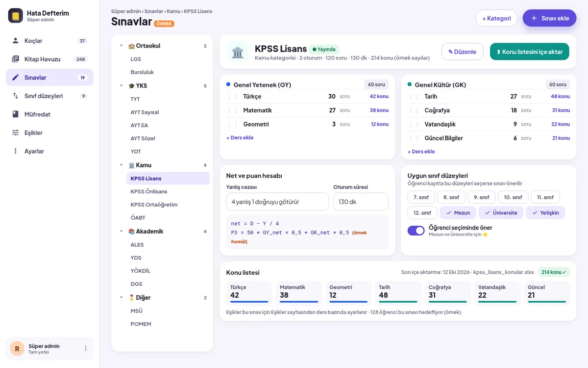Click Konu listesini içe aktar button
This screenshot has width=588, height=368.
tap(529, 52)
